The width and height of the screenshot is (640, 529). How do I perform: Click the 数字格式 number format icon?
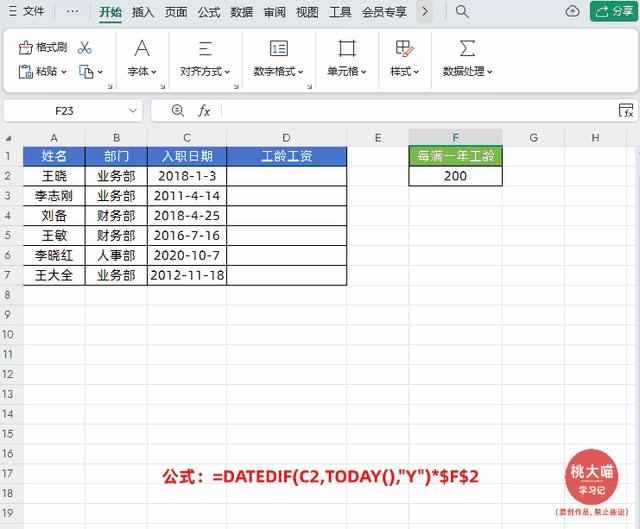tap(279, 48)
